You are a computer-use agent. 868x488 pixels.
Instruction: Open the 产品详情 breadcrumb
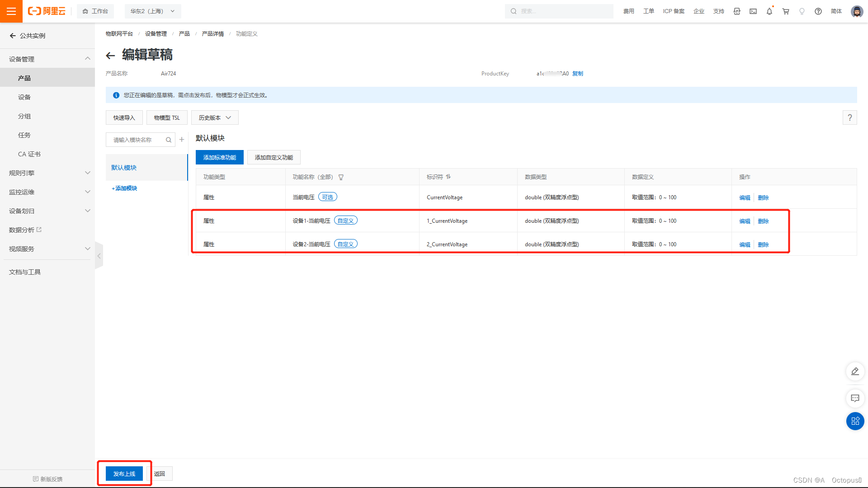pyautogui.click(x=213, y=33)
